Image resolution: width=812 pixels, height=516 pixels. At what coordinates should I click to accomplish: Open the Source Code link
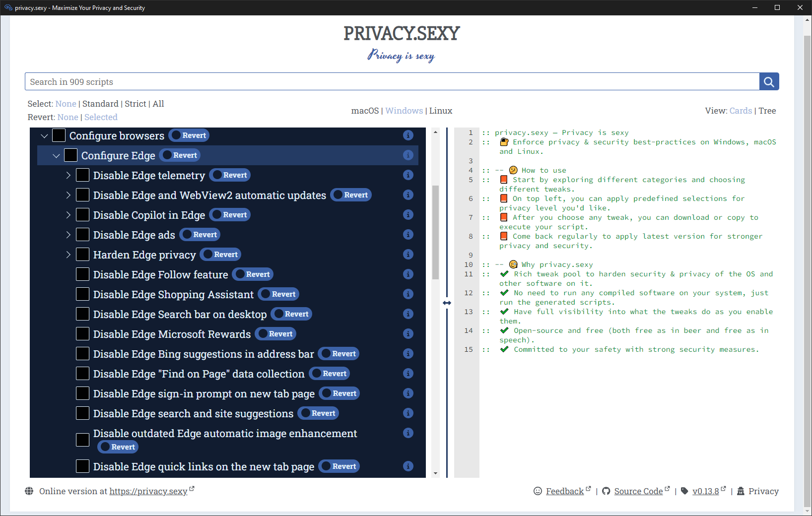click(638, 491)
